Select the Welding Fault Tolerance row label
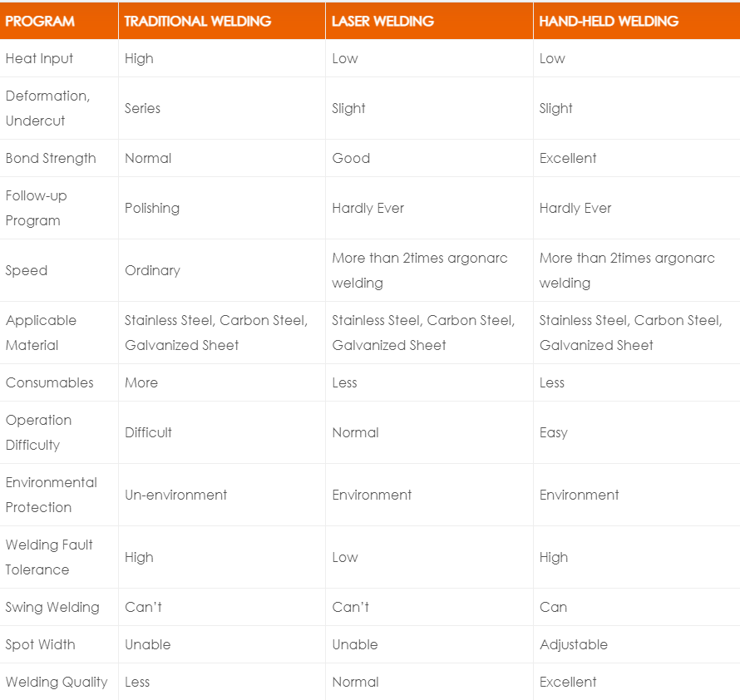 pos(49,557)
